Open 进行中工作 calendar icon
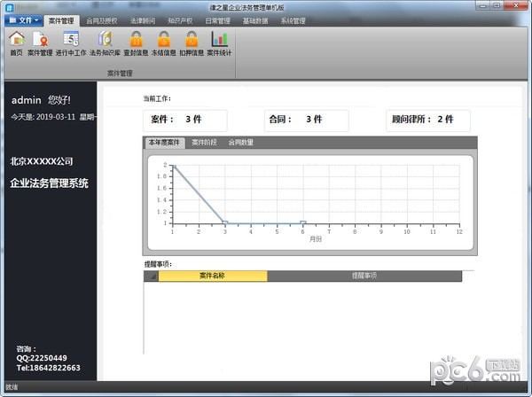This screenshot has height=397, width=532. [x=71, y=43]
